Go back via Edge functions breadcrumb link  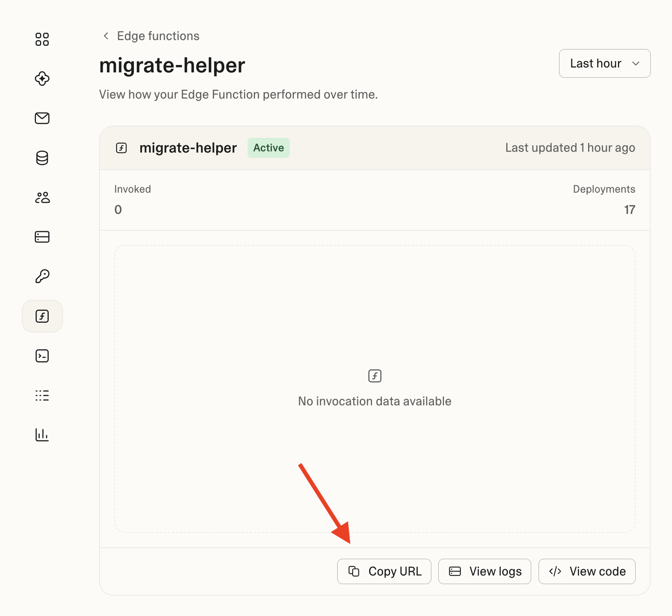[x=158, y=36]
